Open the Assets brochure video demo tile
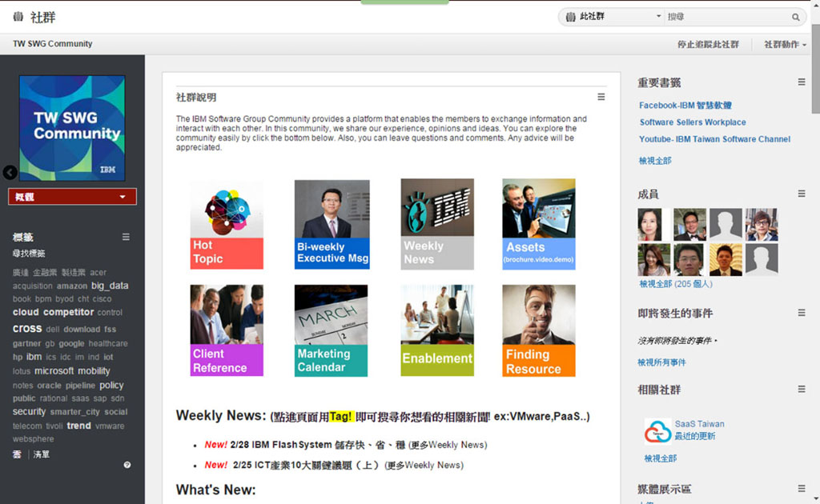 pos(539,224)
